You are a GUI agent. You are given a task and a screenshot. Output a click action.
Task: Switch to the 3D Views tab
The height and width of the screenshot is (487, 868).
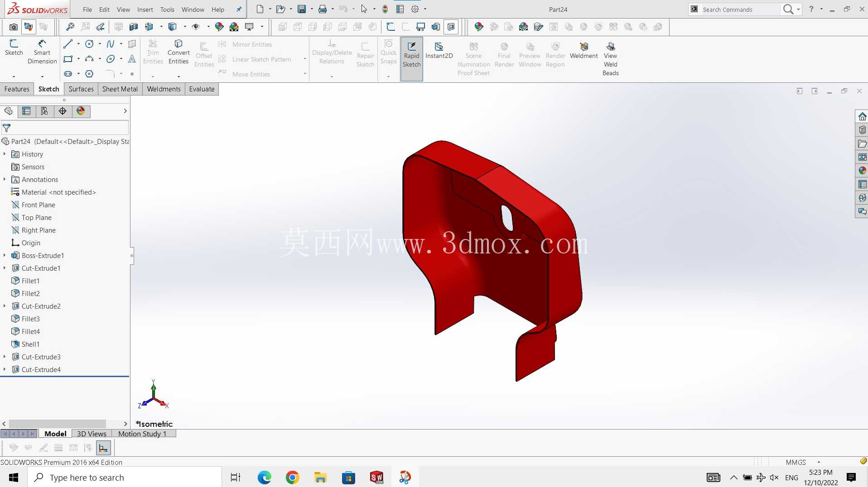pyautogui.click(x=92, y=434)
